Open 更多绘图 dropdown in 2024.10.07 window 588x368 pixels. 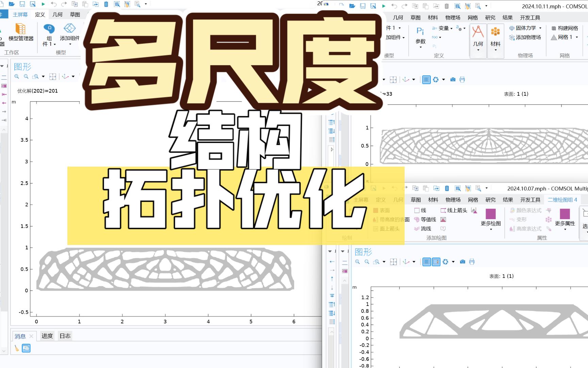pyautogui.click(x=491, y=219)
